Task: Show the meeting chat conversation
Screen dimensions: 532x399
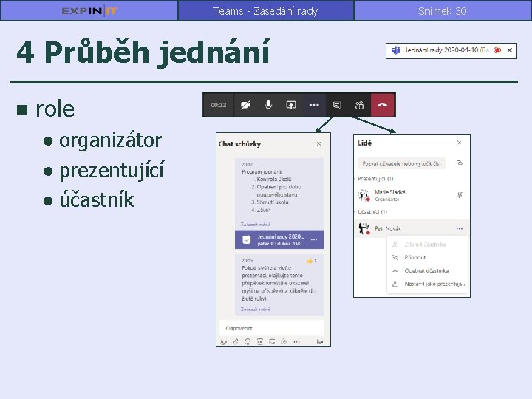Action: 337,105
